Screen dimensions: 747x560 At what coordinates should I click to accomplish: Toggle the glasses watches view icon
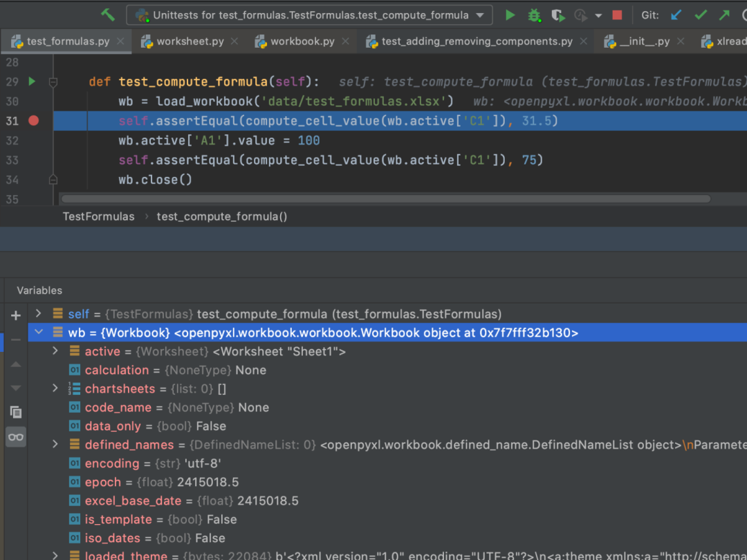16,437
